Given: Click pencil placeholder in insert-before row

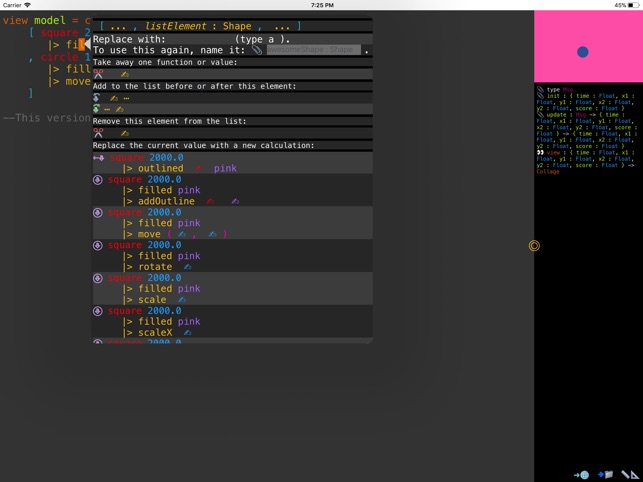Looking at the screenshot, I should tap(114, 98).
